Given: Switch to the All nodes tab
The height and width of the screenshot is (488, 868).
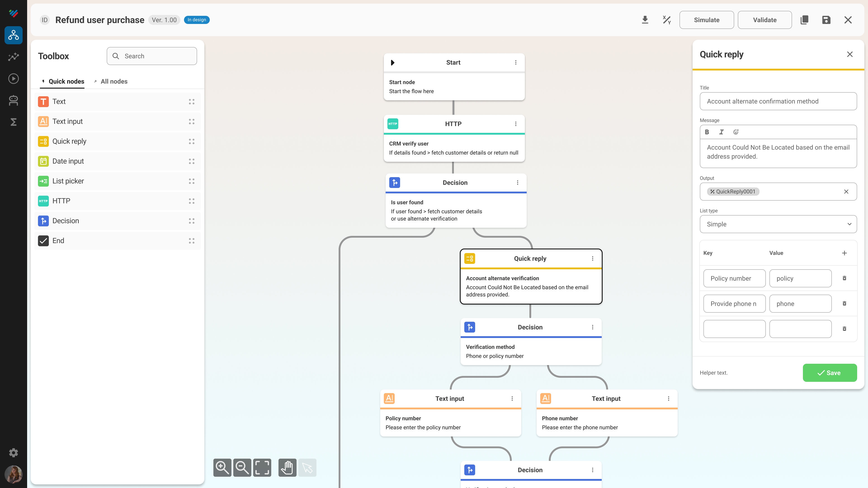Looking at the screenshot, I should (x=111, y=82).
